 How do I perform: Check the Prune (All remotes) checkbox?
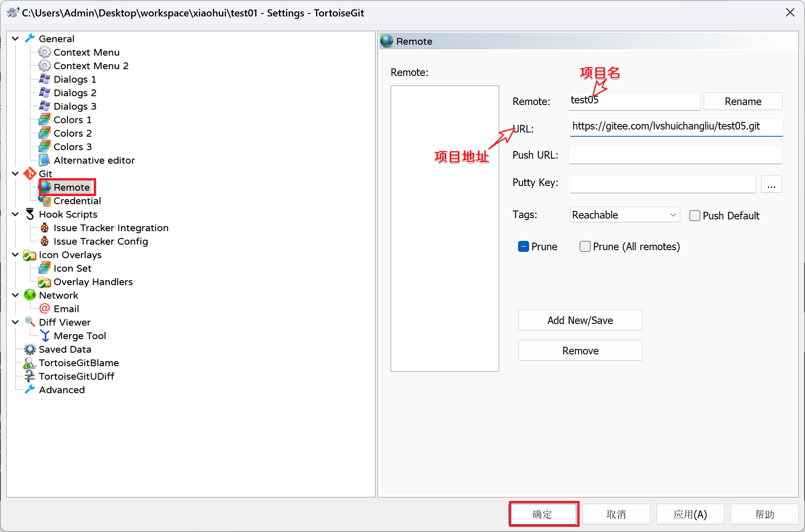(585, 246)
